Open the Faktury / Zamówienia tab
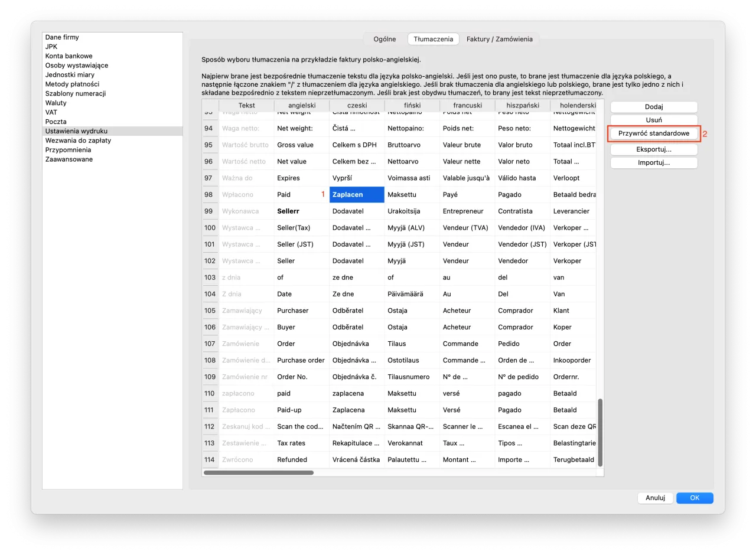The image size is (756, 555). (x=499, y=39)
